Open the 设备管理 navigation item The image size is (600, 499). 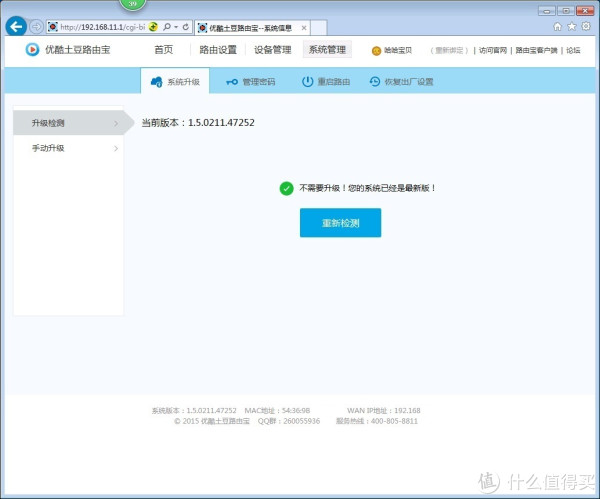tap(272, 50)
